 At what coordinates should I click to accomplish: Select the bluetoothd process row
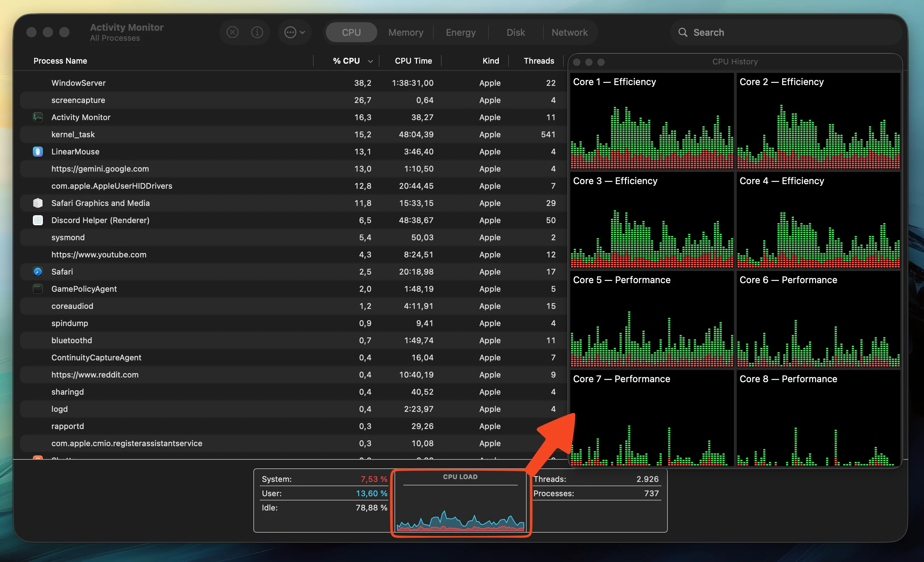point(293,340)
